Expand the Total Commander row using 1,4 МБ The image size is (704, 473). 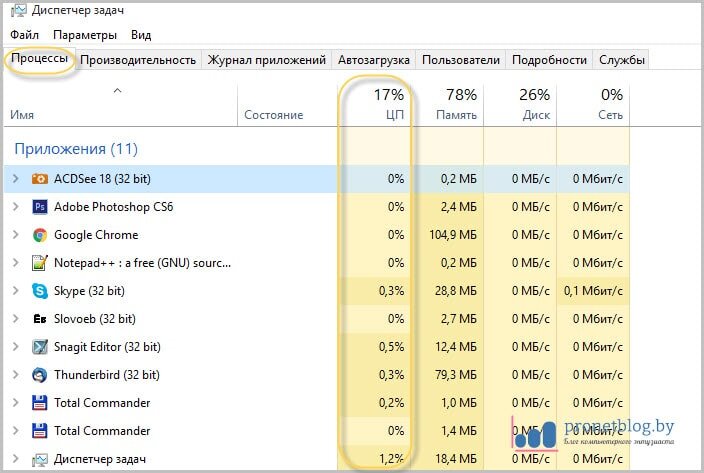tap(16, 431)
